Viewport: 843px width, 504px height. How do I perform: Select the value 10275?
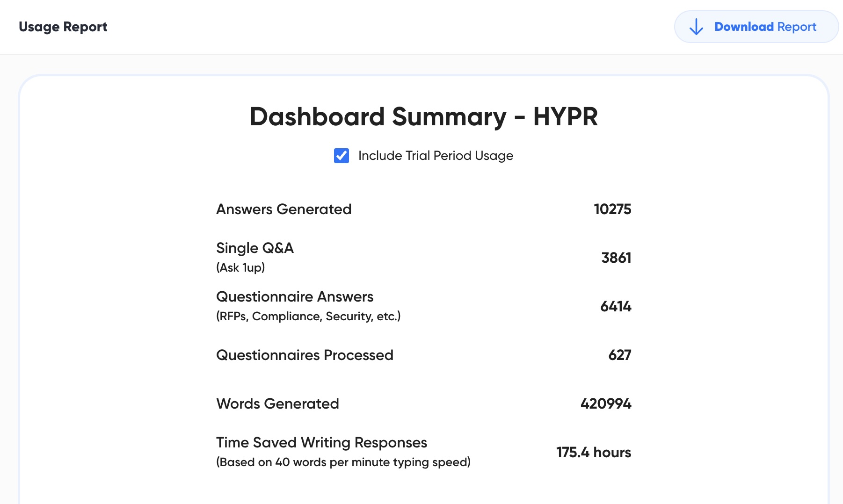point(612,209)
